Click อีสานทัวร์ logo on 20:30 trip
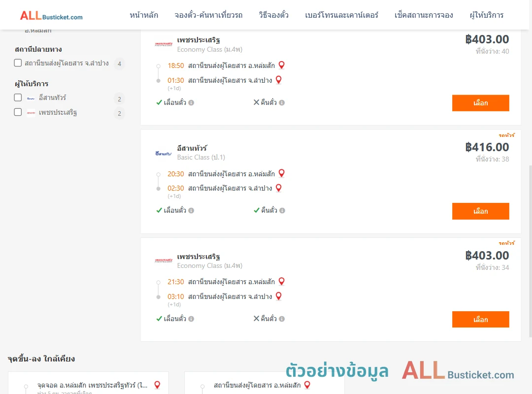The width and height of the screenshot is (532, 394). pos(164,153)
